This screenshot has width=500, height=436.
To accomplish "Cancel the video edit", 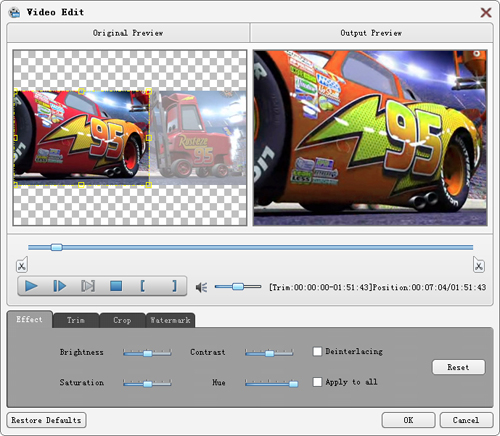I will (466, 420).
